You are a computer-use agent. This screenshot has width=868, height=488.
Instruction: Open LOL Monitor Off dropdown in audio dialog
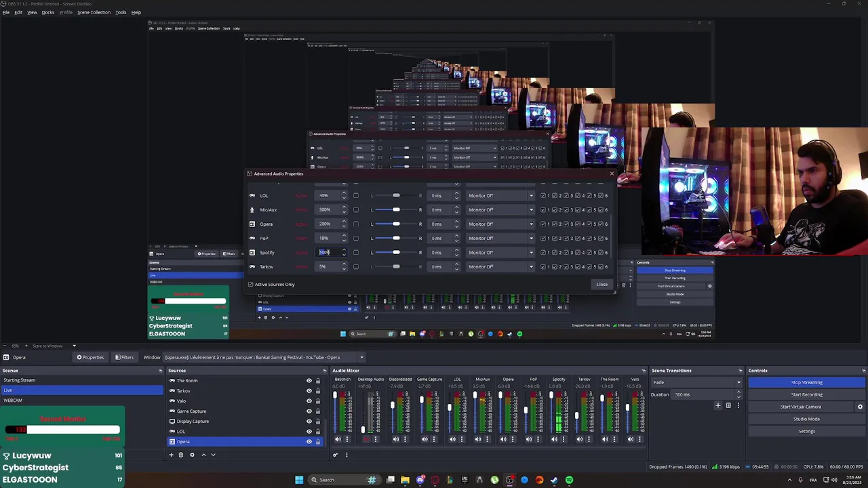click(500, 196)
